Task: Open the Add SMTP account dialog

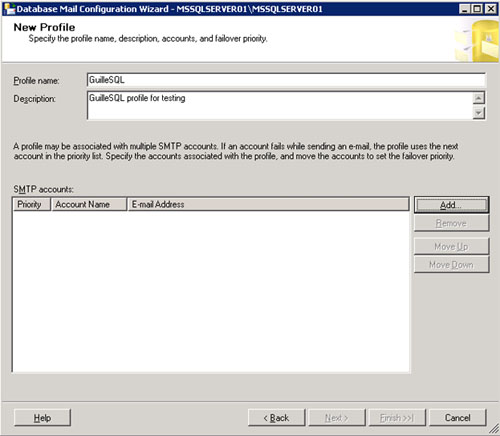Action: [451, 205]
